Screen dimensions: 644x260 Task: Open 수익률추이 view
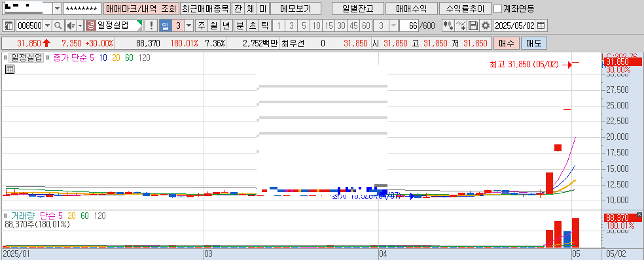(x=465, y=8)
